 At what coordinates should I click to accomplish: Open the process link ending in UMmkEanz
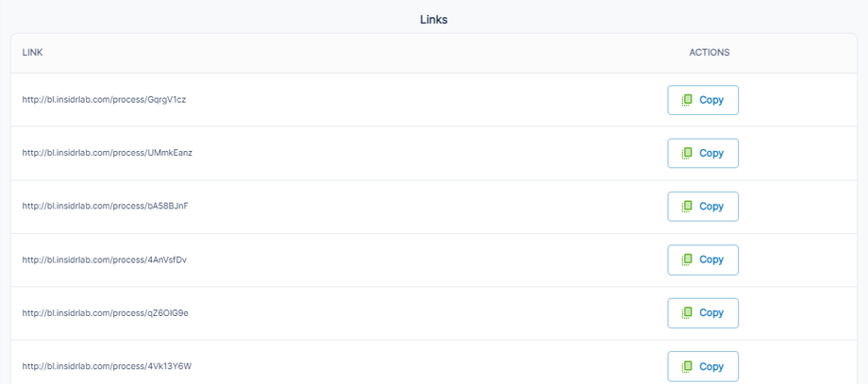pos(107,153)
